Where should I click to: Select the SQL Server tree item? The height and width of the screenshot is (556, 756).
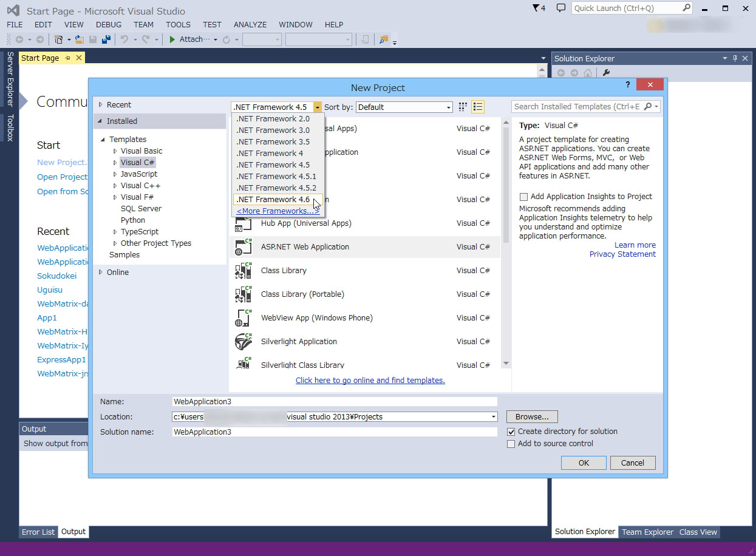coord(141,208)
